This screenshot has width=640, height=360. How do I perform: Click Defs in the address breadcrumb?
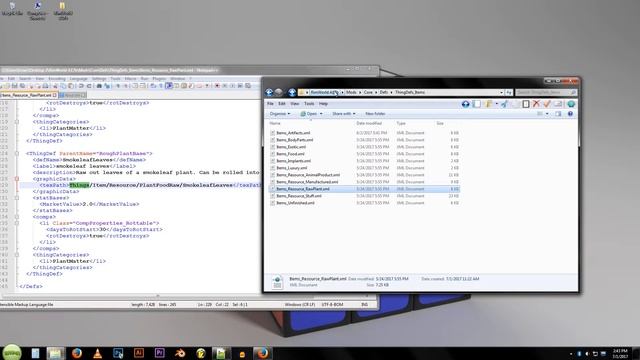point(384,93)
